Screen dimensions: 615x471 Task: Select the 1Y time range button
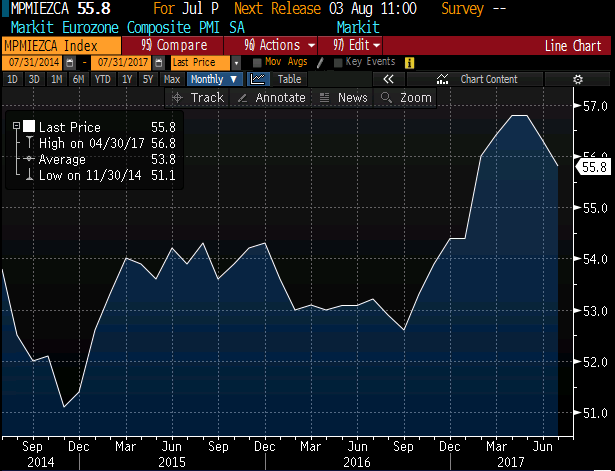pyautogui.click(x=124, y=79)
